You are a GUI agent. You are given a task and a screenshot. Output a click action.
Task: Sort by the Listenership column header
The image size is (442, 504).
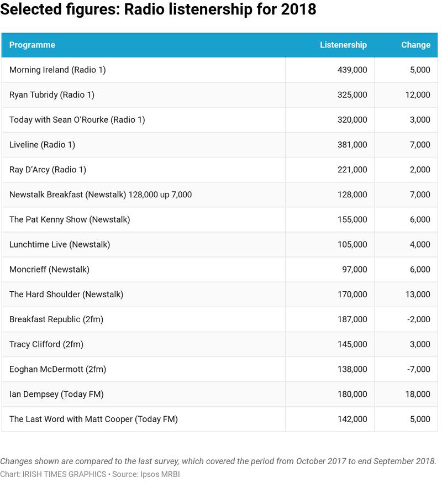tap(343, 45)
